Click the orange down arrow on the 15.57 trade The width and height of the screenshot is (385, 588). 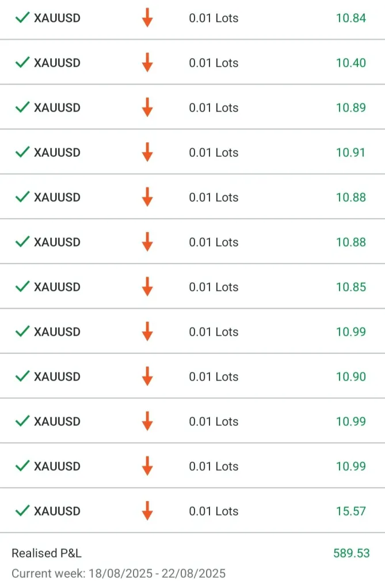[x=147, y=511]
